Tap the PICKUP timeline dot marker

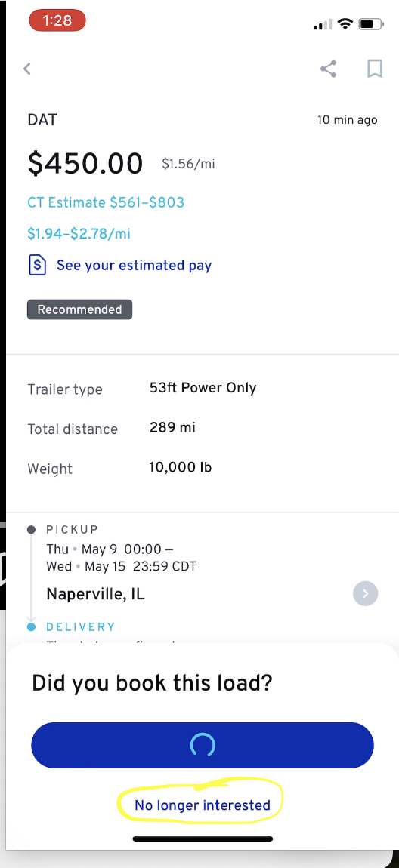(x=32, y=530)
